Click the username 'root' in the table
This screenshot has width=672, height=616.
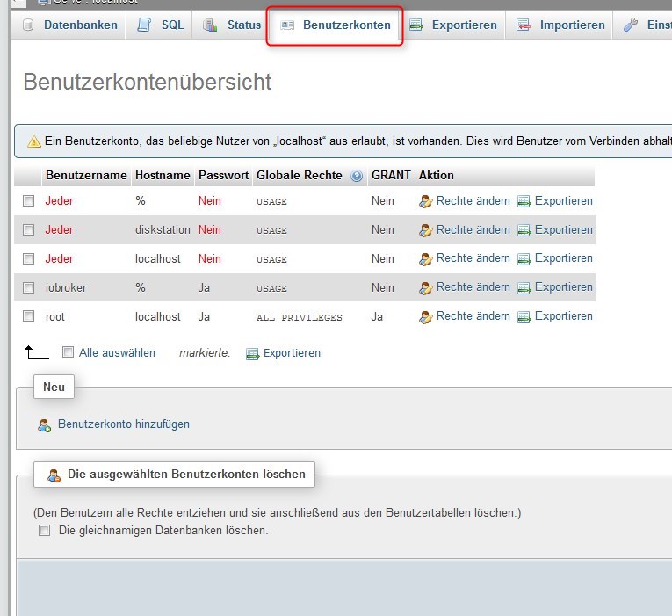pyautogui.click(x=54, y=317)
